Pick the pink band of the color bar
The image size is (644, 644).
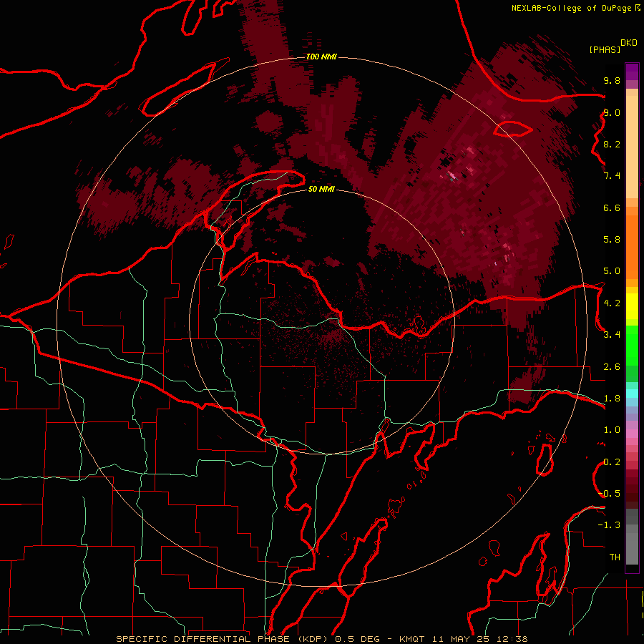(632, 434)
